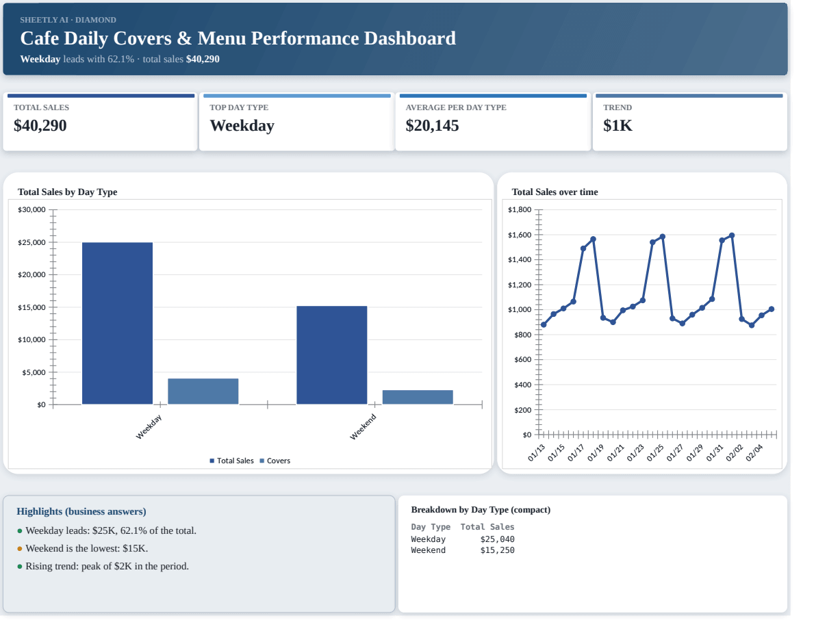This screenshot has width=840, height=631.
Task: Click the Cafe Daily Covers dashboard title
Action: point(238,38)
